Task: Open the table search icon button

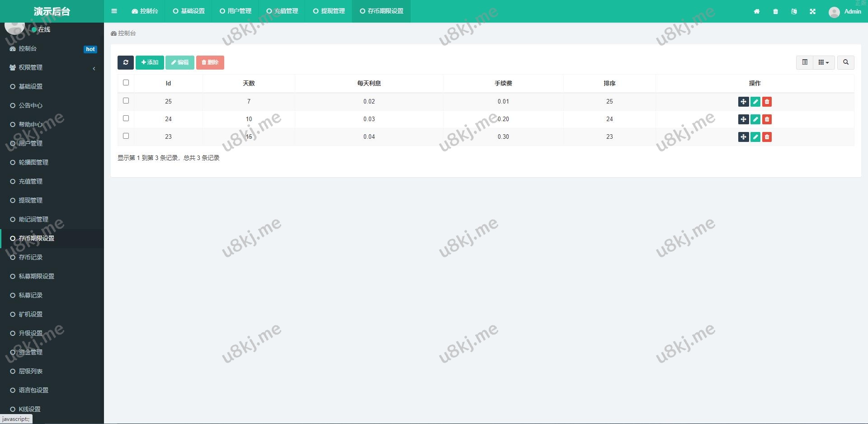Action: pyautogui.click(x=845, y=62)
